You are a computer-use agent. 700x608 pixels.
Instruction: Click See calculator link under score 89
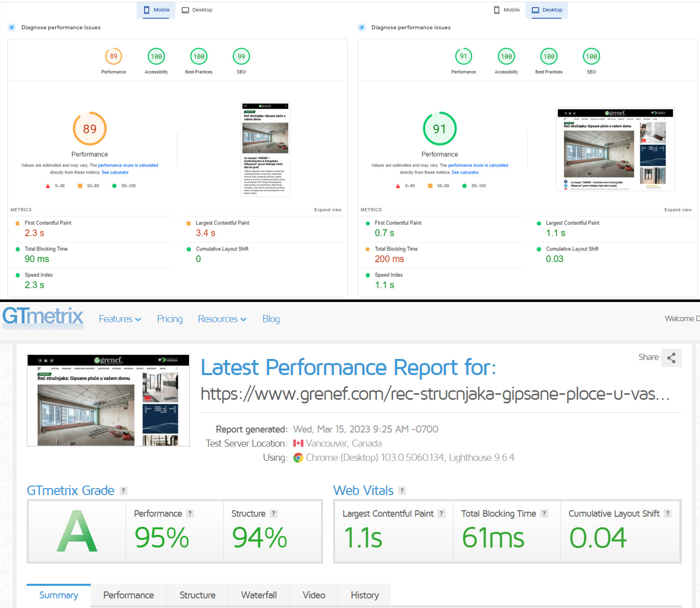115,172
